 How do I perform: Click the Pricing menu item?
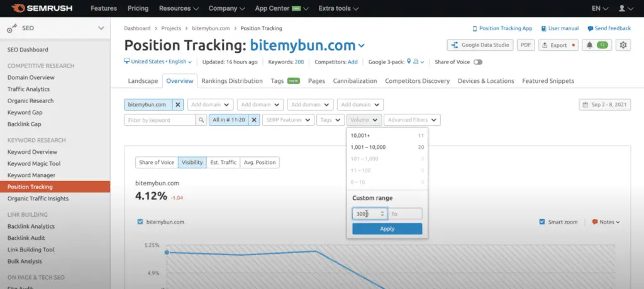point(138,8)
